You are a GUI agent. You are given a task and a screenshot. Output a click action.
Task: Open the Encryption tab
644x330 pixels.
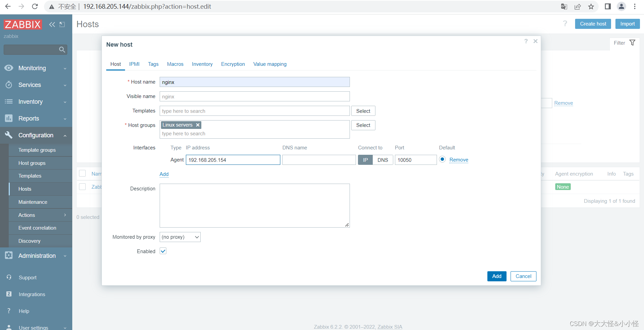[233, 64]
